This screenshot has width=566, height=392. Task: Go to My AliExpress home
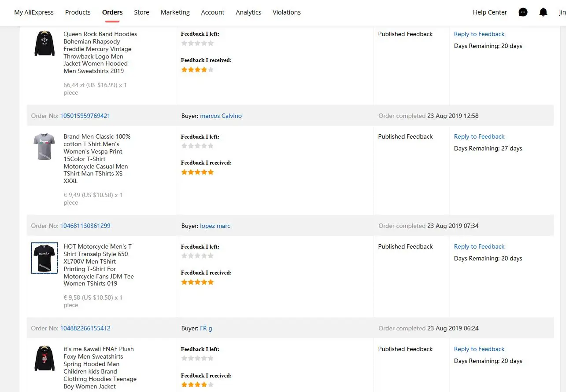[34, 12]
